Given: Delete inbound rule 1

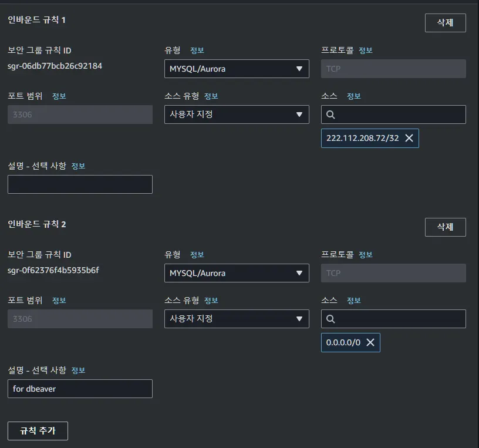Looking at the screenshot, I should (445, 23).
